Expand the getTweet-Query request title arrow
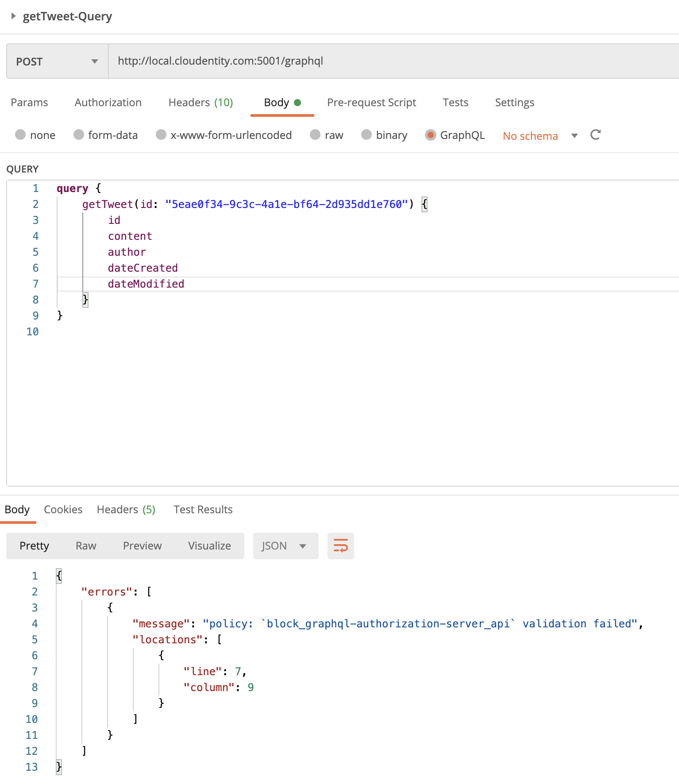Viewport: 679px width, 784px height. pos(13,16)
